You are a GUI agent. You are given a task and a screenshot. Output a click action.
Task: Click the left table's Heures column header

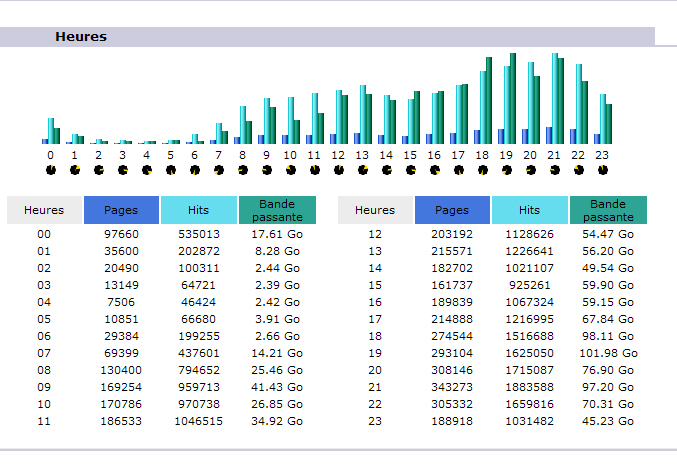(x=44, y=210)
